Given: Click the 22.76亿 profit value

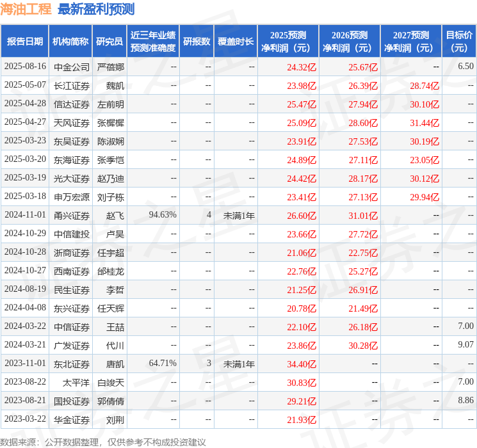Looking at the screenshot, I should [x=302, y=271].
